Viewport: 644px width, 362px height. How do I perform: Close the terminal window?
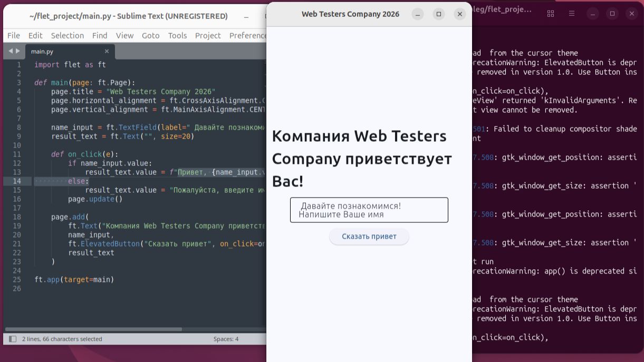click(x=632, y=14)
